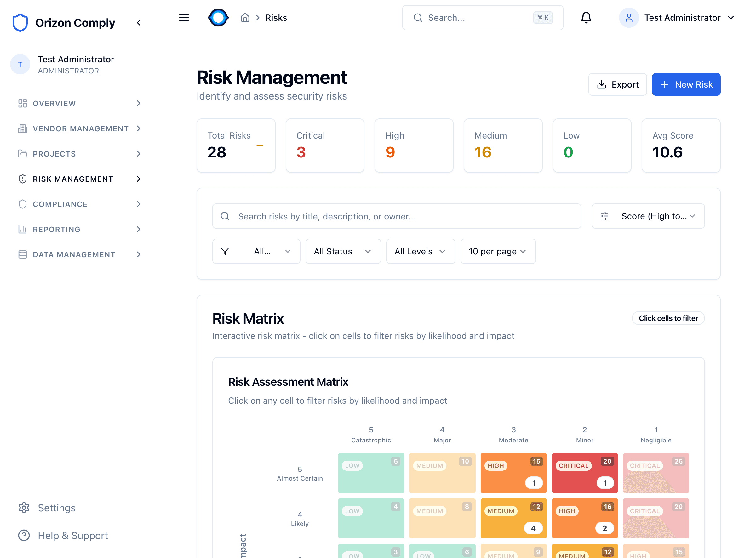Click the home breadcrumb icon
The image size is (756, 558).
point(245,18)
